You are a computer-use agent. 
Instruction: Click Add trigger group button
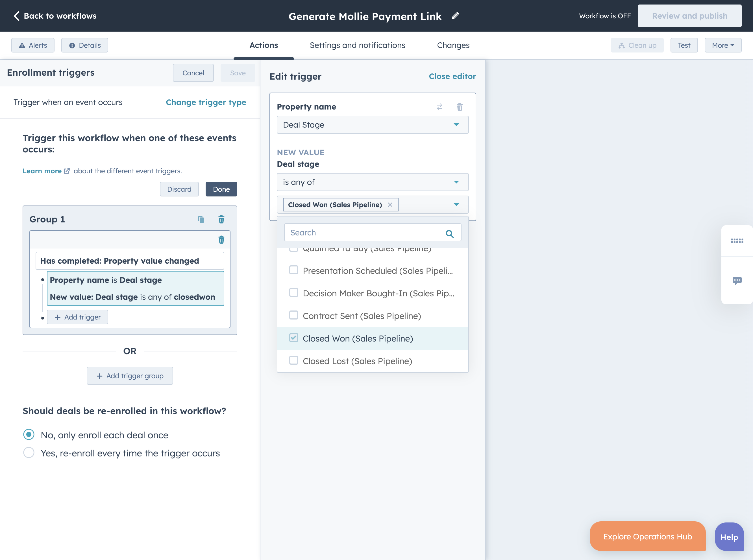[x=130, y=376]
